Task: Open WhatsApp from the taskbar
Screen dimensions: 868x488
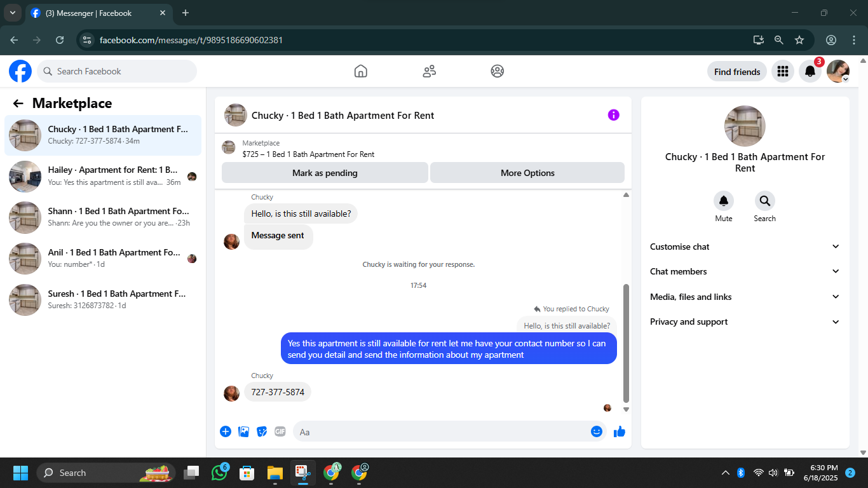Action: [x=220, y=473]
